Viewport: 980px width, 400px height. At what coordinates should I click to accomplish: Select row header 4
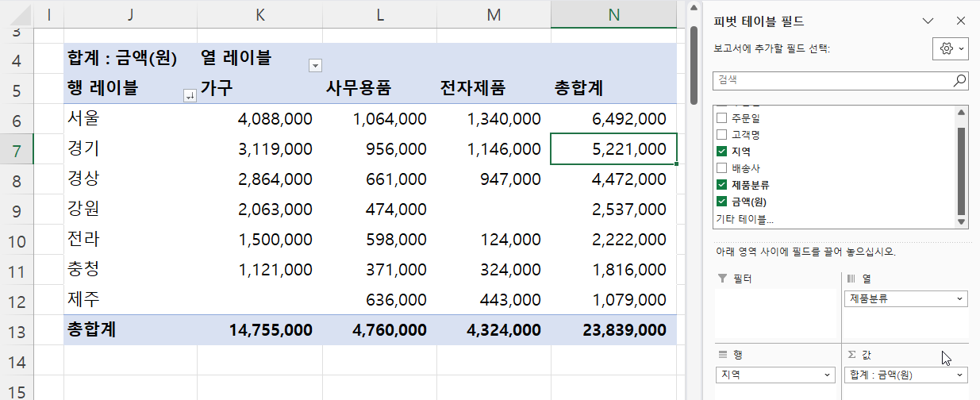[x=17, y=59]
